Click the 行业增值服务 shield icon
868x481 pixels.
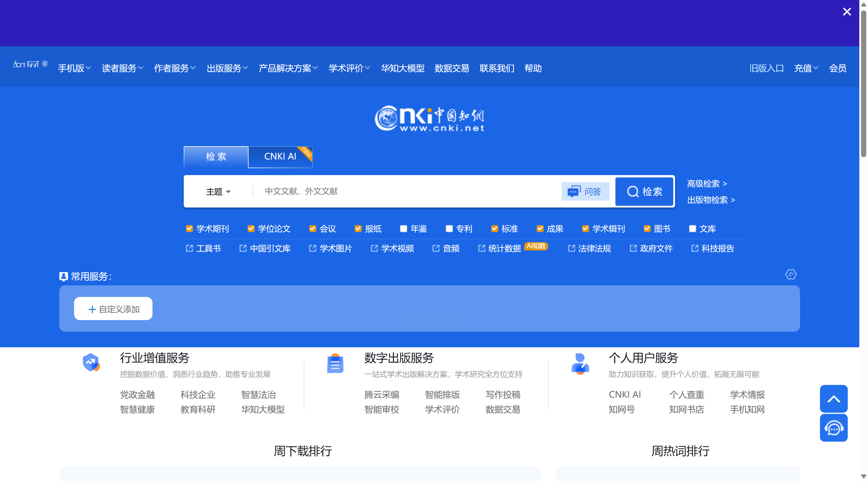coord(91,362)
